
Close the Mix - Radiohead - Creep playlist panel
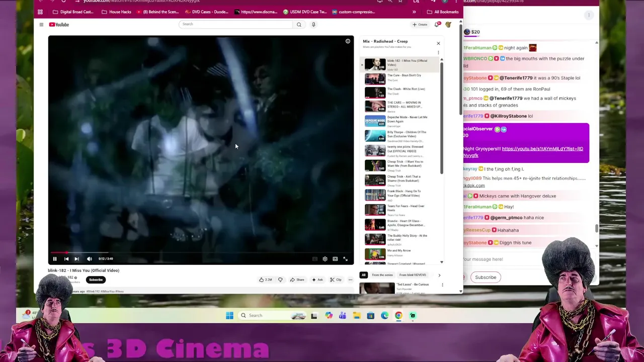coord(438,43)
